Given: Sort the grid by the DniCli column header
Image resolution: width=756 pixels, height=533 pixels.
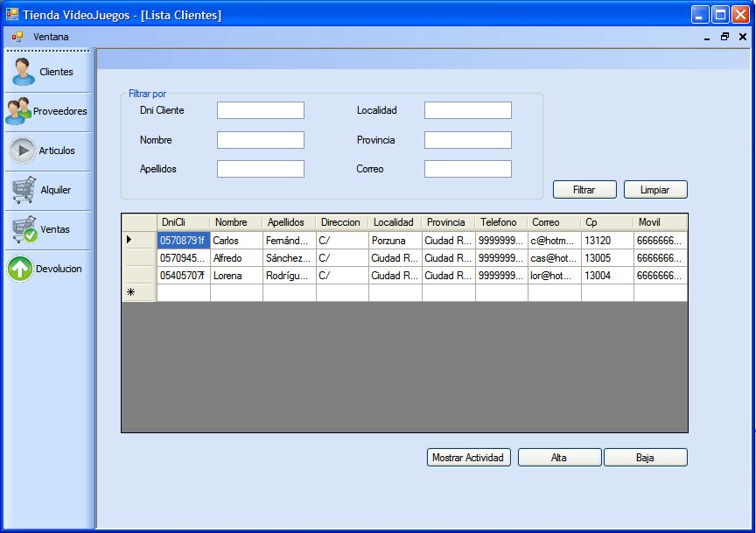Looking at the screenshot, I should (x=183, y=222).
